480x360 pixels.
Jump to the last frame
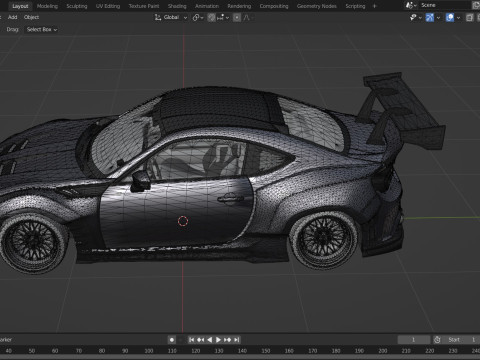pyautogui.click(x=236, y=340)
